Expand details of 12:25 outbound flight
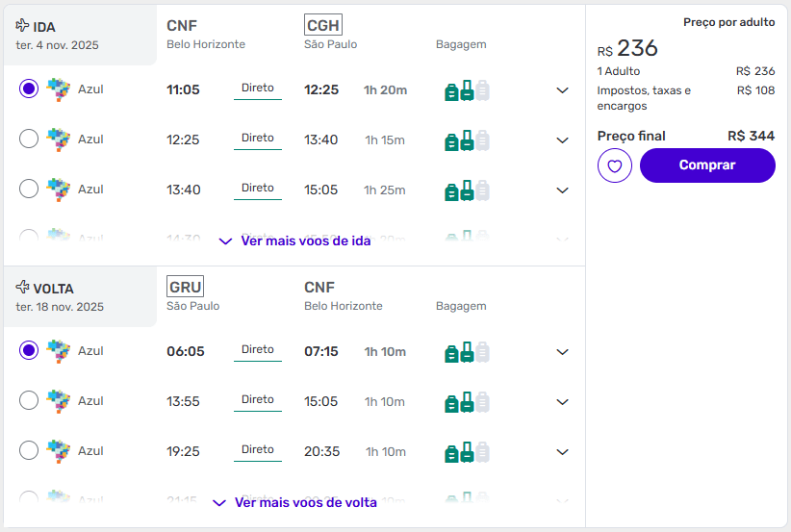The width and height of the screenshot is (791, 532). coord(563,140)
